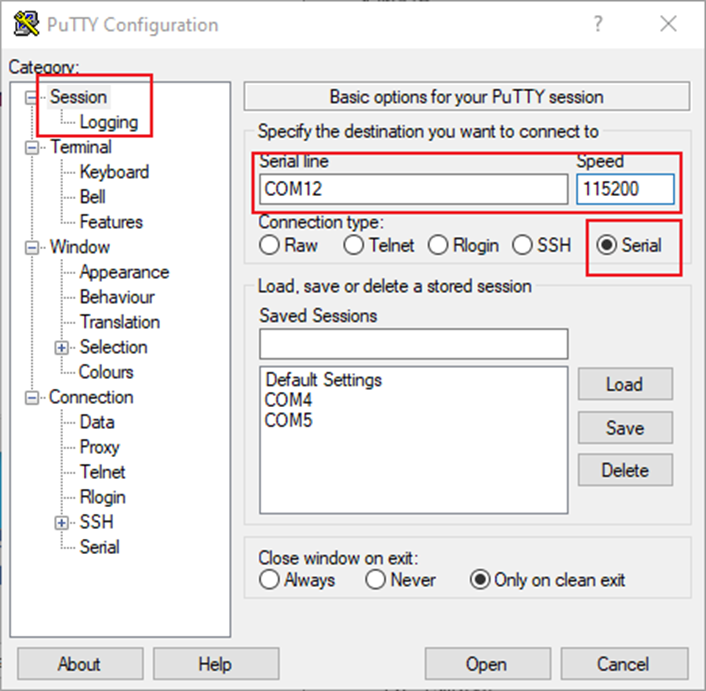706x691 pixels.
Task: Set close window on exit to Never
Action: tap(376, 580)
